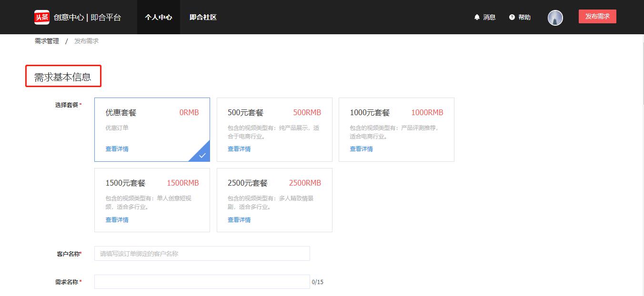Open the user profile avatar
The image size is (644, 296).
pyautogui.click(x=555, y=17)
